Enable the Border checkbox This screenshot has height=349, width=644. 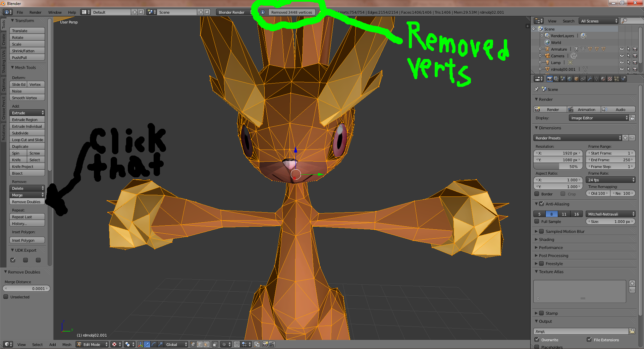click(537, 194)
